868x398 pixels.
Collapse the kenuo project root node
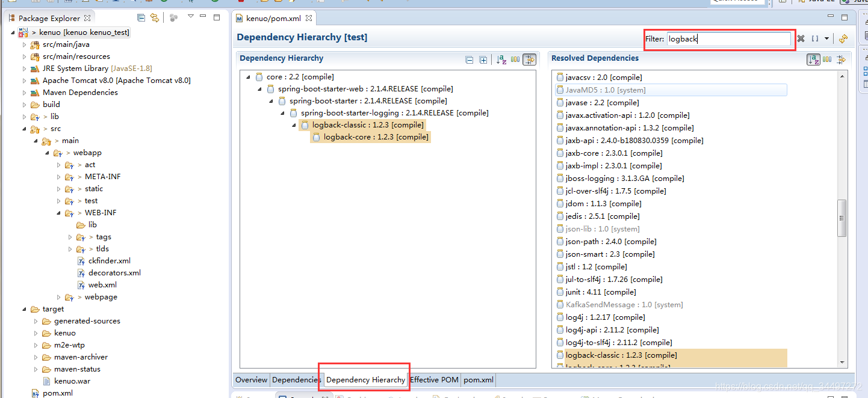(13, 32)
